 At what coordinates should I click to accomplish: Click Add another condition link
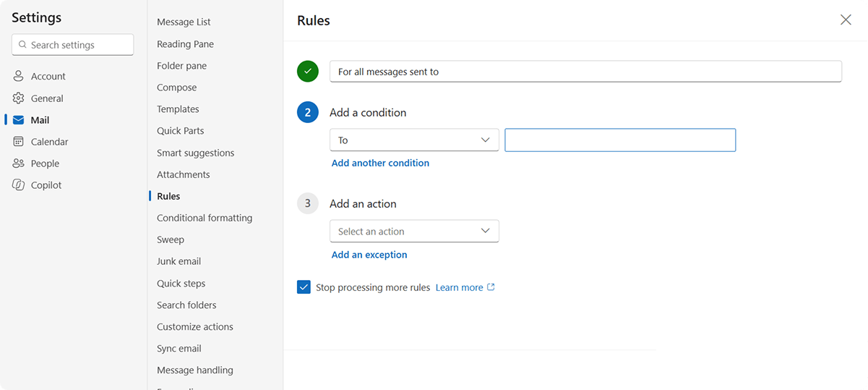tap(380, 164)
